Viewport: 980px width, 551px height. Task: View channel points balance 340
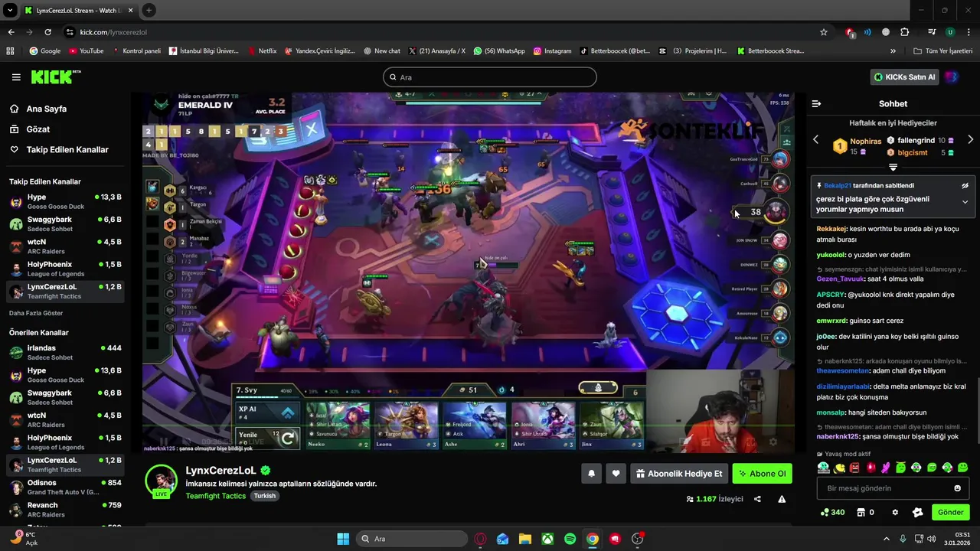[x=832, y=513]
